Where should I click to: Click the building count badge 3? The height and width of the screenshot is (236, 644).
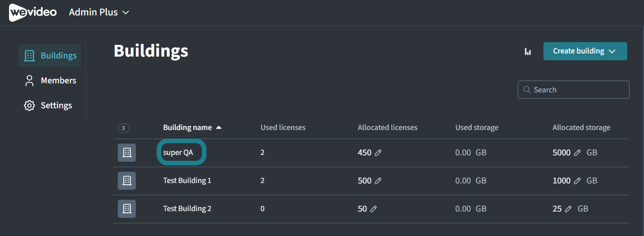[123, 128]
